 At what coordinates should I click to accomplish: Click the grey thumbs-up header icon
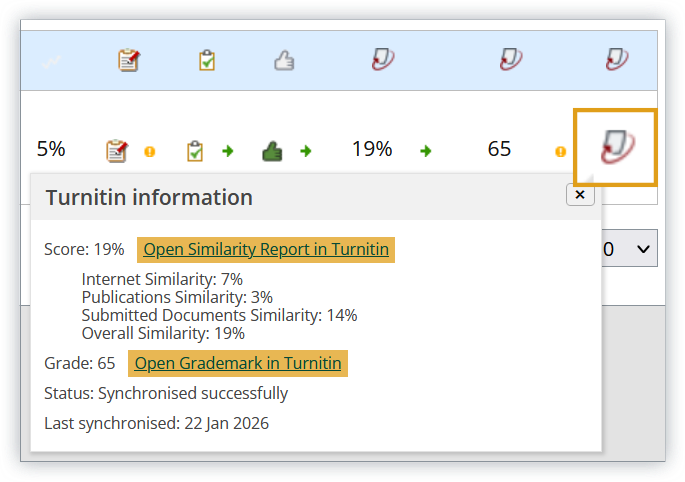point(284,60)
